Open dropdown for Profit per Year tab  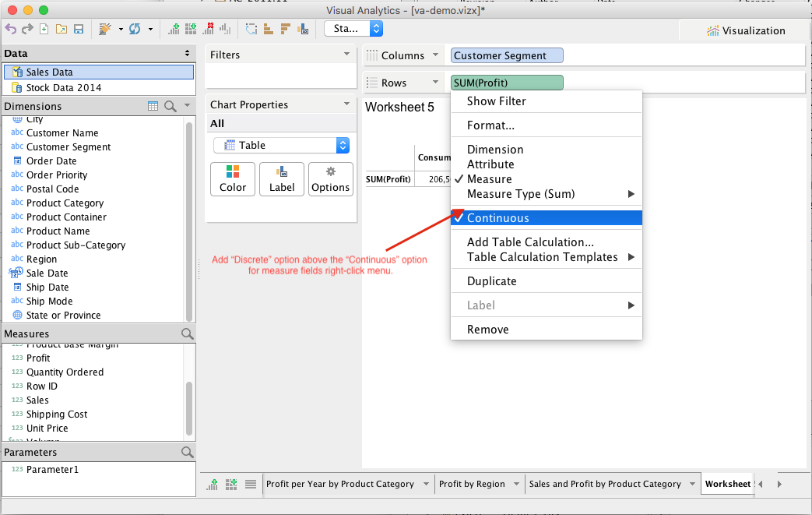click(x=426, y=484)
